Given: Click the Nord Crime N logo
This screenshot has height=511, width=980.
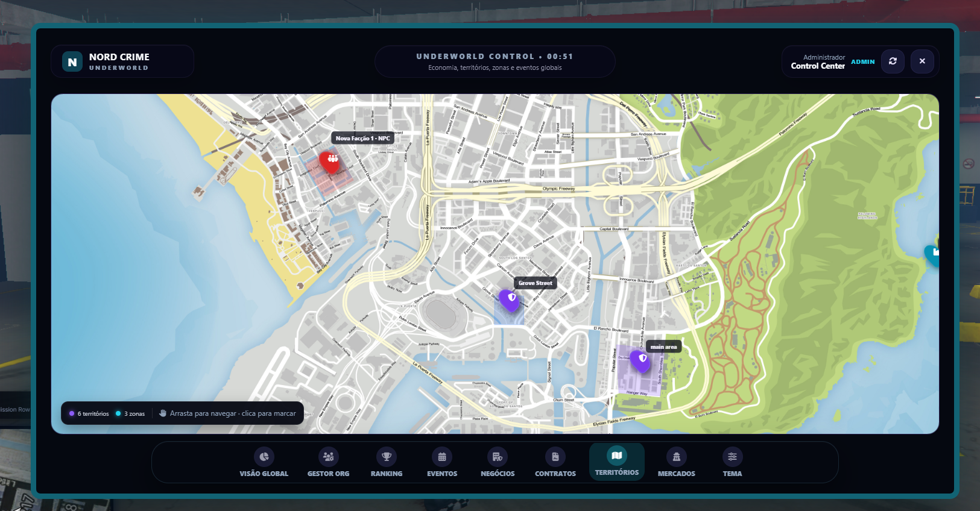Looking at the screenshot, I should pos(72,61).
